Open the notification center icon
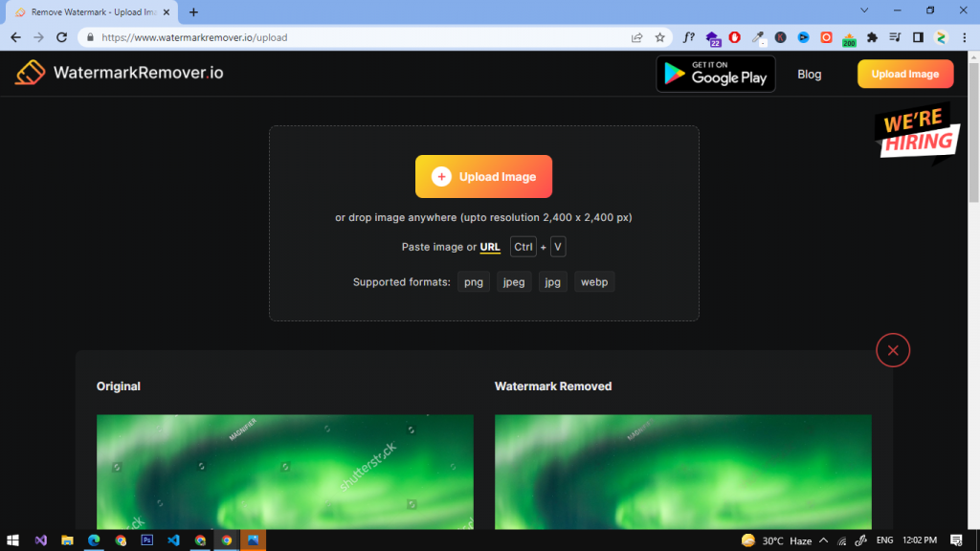The height and width of the screenshot is (551, 980). pyautogui.click(x=956, y=540)
